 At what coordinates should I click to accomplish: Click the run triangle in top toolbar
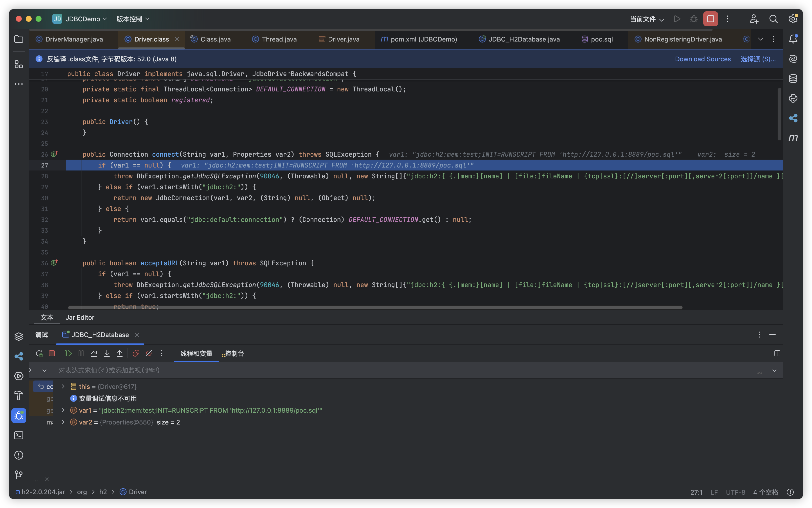[677, 19]
